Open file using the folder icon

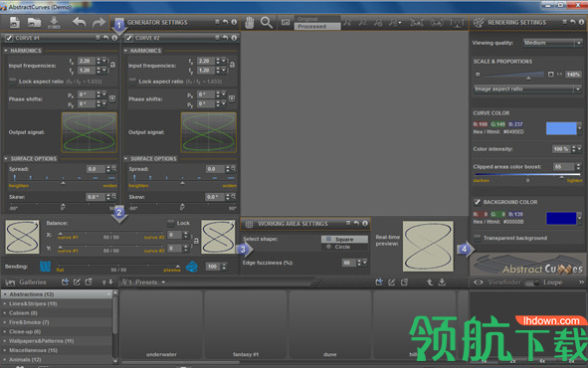[34, 23]
